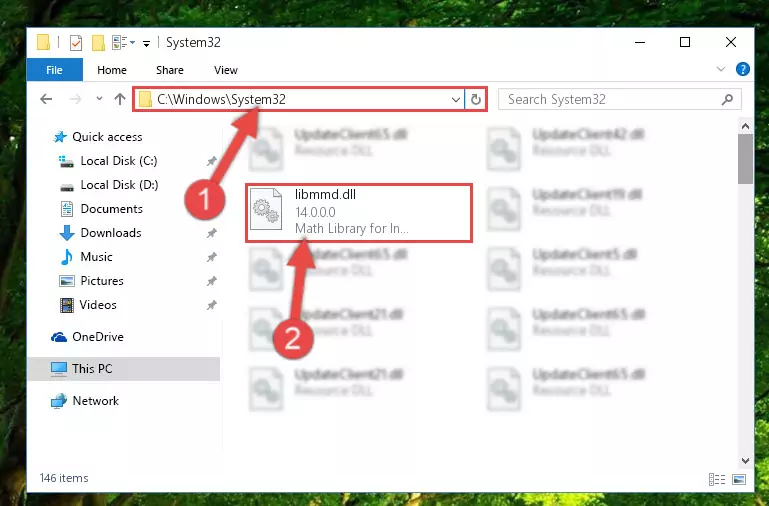This screenshot has width=769, height=506.
Task: Open the File menu
Action: [54, 70]
